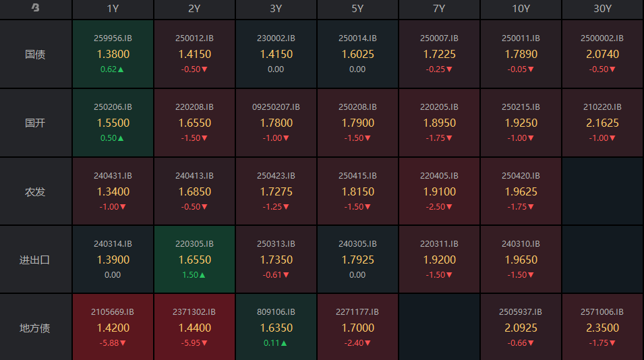
Task: Click the 2.1625 yield value
Action: pyautogui.click(x=602, y=123)
